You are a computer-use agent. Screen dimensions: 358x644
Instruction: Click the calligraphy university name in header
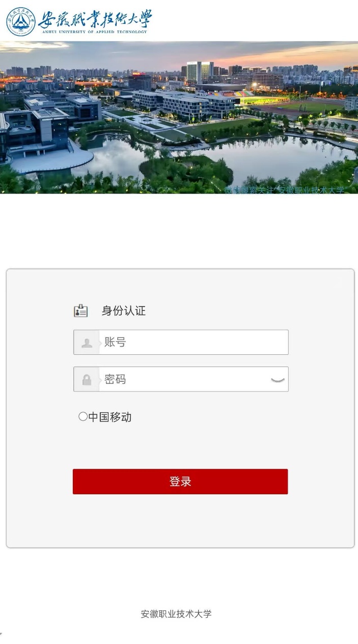click(95, 19)
